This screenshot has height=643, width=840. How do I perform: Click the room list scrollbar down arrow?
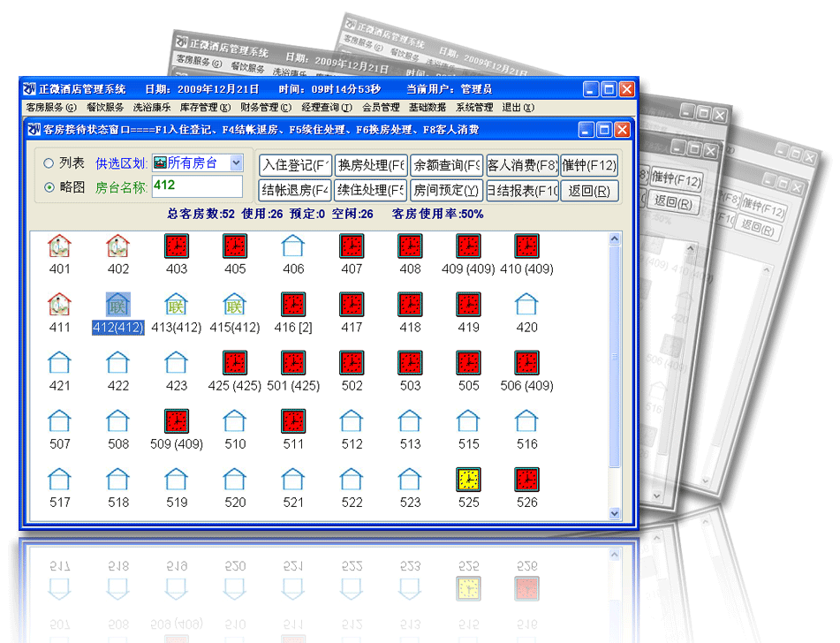point(616,513)
